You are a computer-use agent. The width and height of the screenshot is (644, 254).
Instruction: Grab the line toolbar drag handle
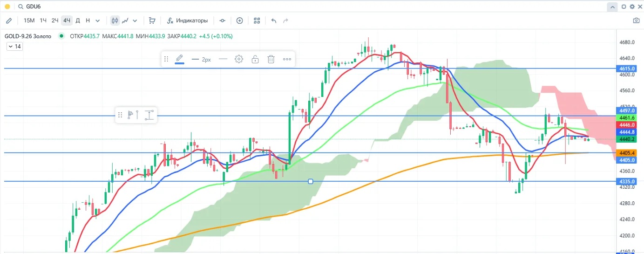166,59
